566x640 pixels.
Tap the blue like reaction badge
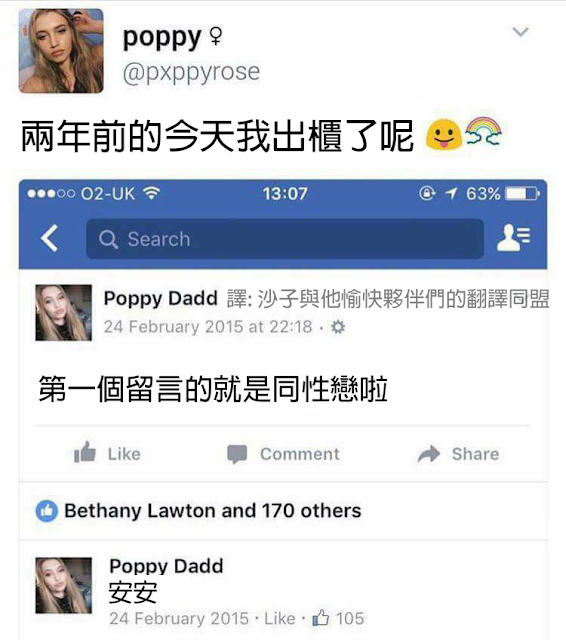47,511
